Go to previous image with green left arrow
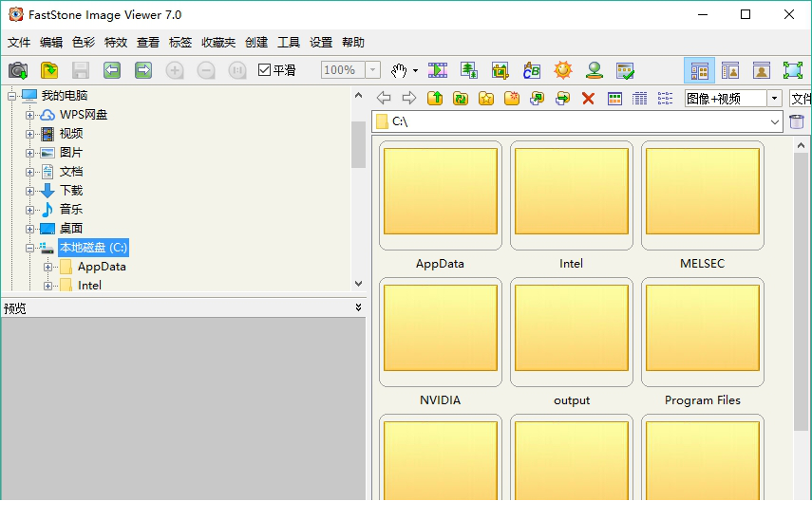812x520 pixels. tap(112, 70)
